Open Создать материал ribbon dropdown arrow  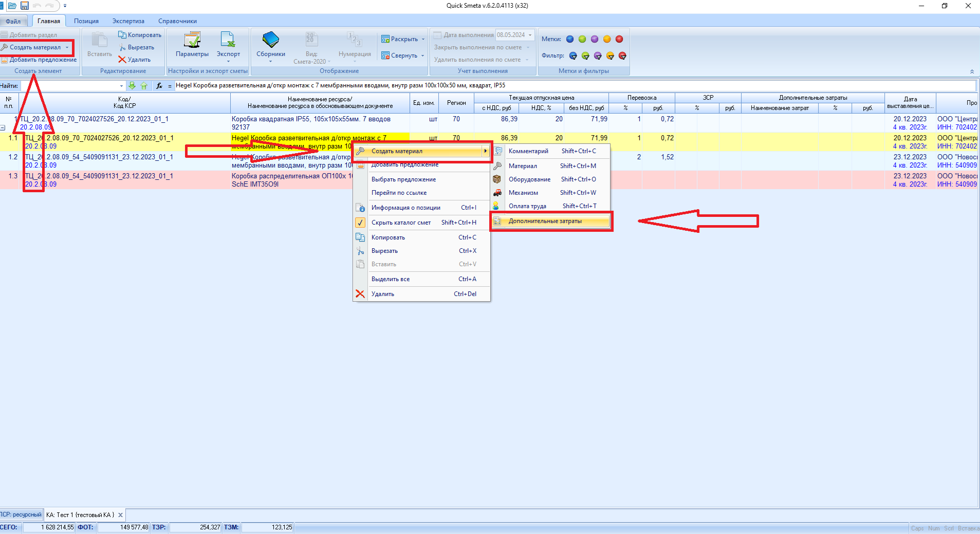point(67,47)
